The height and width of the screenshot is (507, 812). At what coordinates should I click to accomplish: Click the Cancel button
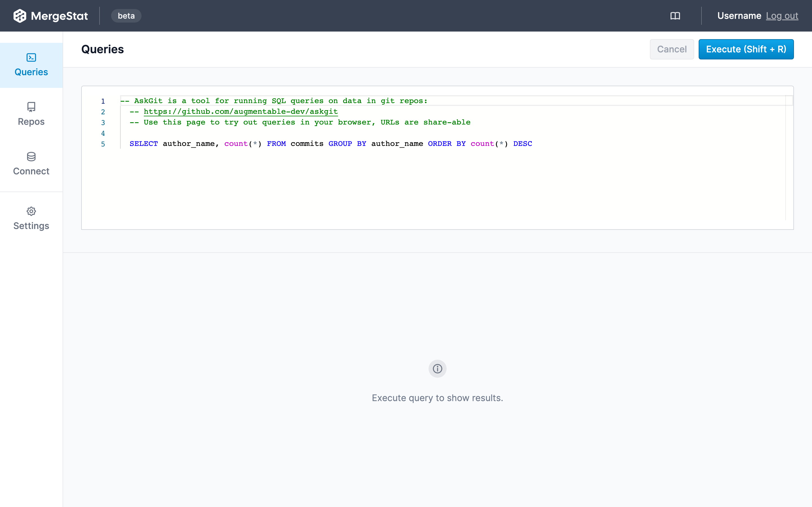pyautogui.click(x=672, y=49)
